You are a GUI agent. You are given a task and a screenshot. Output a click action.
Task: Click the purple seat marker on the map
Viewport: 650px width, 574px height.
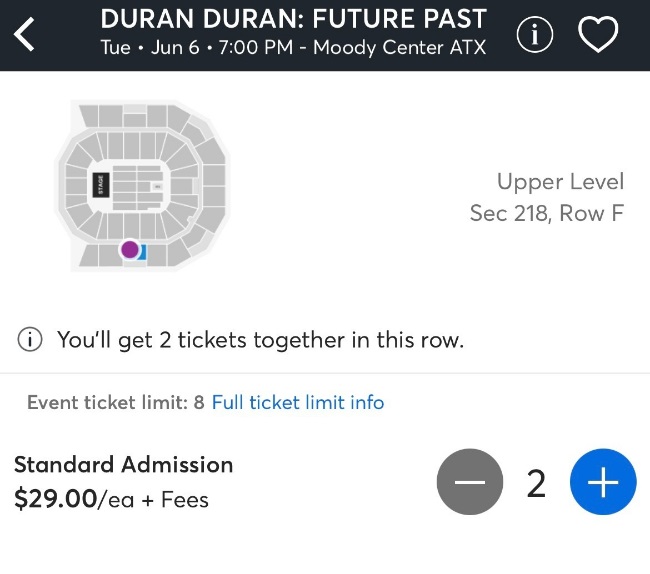click(129, 250)
